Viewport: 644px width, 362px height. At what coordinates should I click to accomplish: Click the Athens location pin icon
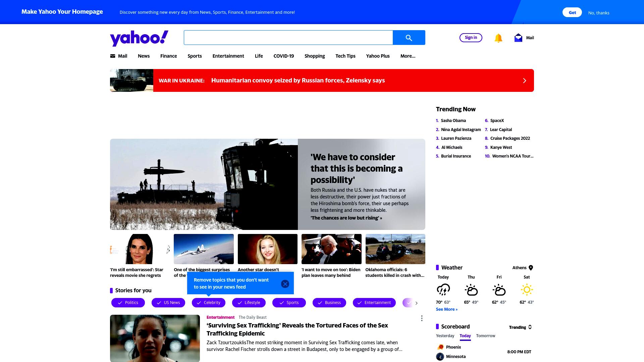[x=531, y=268]
